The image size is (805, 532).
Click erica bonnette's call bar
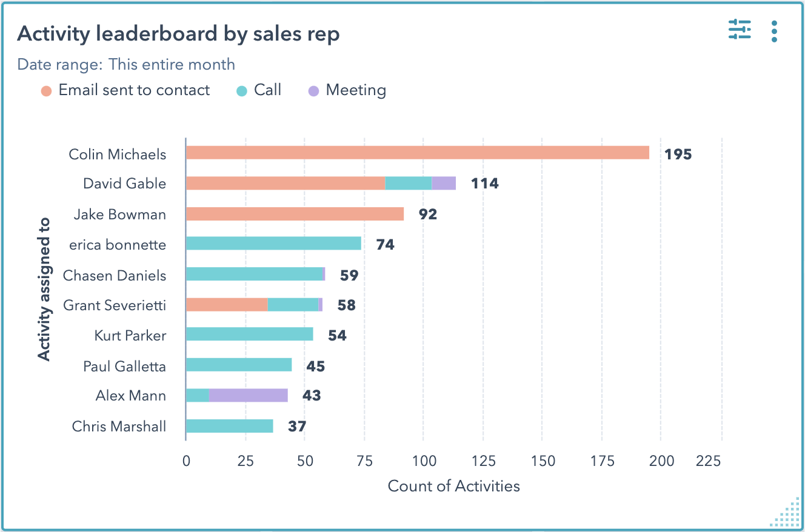coord(273,244)
